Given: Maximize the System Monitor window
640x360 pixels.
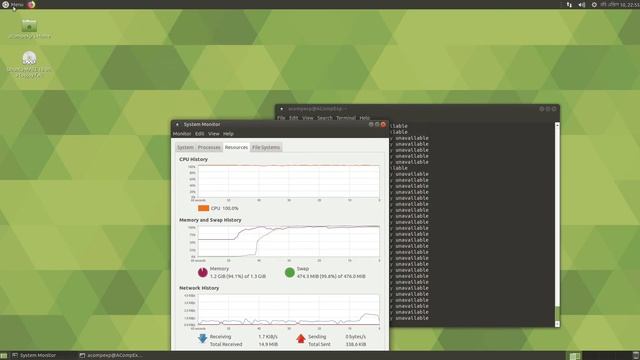Looking at the screenshot, I should click(x=377, y=124).
